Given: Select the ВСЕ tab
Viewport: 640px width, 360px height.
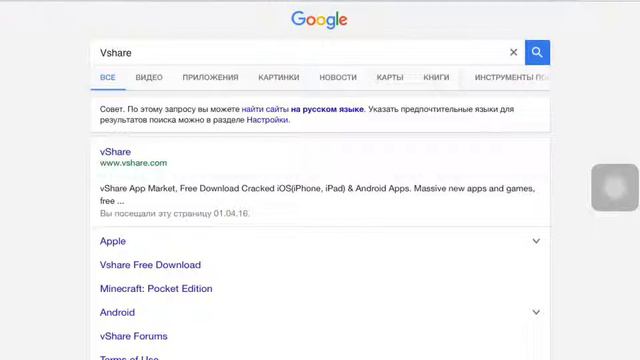Looking at the screenshot, I should coord(108,77).
